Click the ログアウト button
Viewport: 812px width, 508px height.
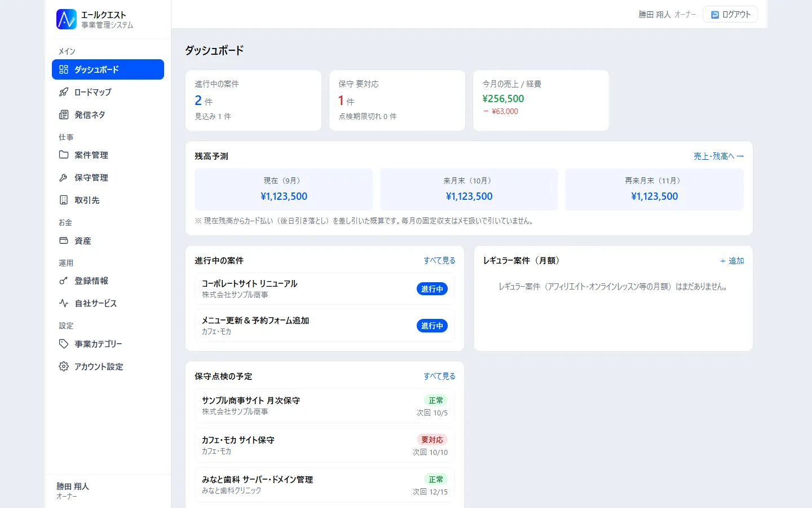pyautogui.click(x=730, y=15)
